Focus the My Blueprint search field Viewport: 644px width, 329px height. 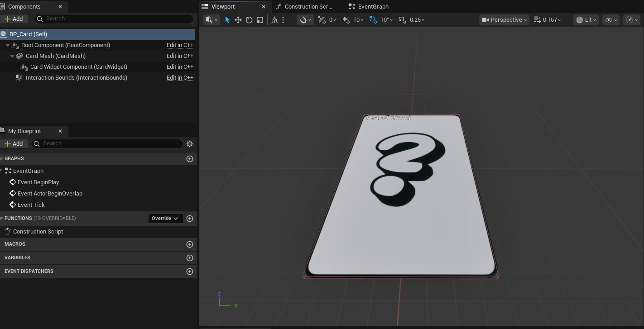click(x=107, y=143)
